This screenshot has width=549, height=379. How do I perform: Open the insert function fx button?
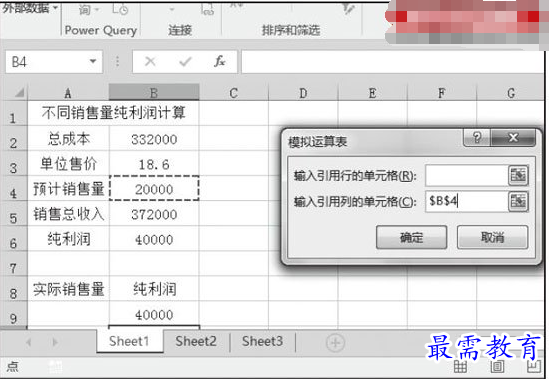coord(220,61)
